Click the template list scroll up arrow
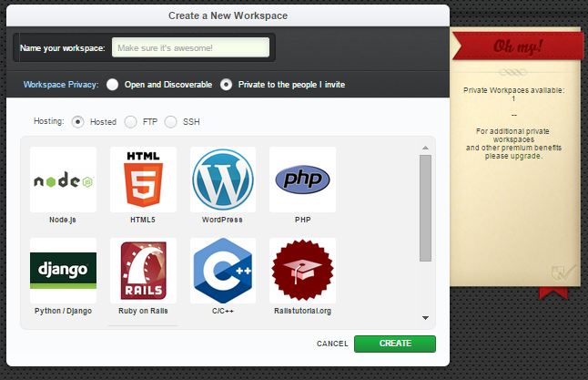Viewport: 588px width, 380px height. pyautogui.click(x=425, y=148)
